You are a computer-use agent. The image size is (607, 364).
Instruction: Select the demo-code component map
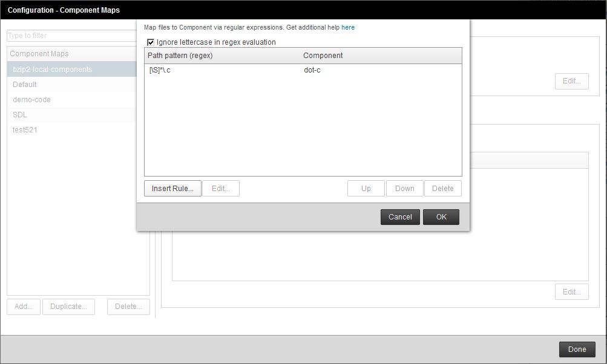coord(71,99)
